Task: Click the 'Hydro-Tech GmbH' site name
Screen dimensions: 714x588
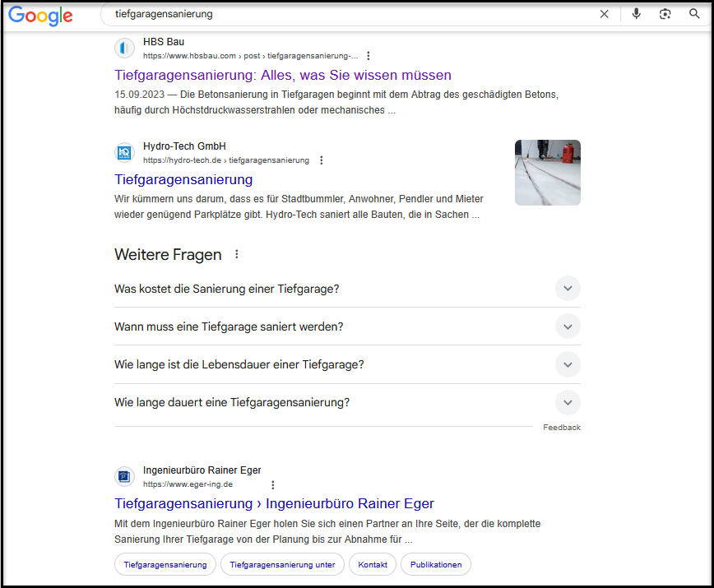Action: [184, 146]
